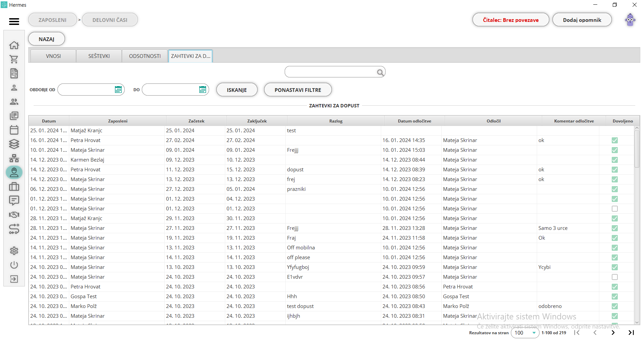Screen dimensions: 644x346
Task: Click the vertical scrollbar thumb of table
Action: 637,149
